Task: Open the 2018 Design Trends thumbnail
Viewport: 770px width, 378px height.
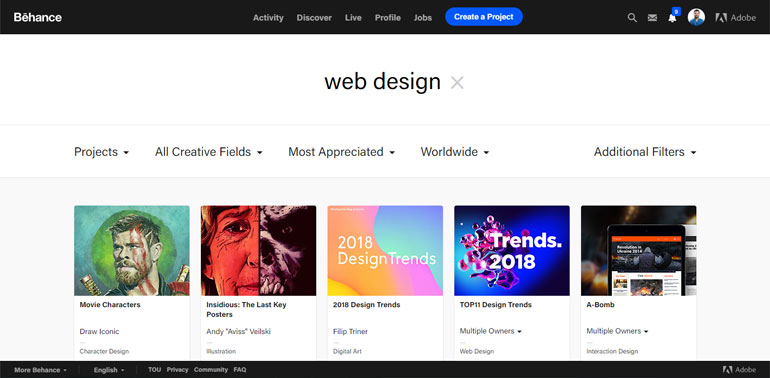Action: tap(385, 250)
